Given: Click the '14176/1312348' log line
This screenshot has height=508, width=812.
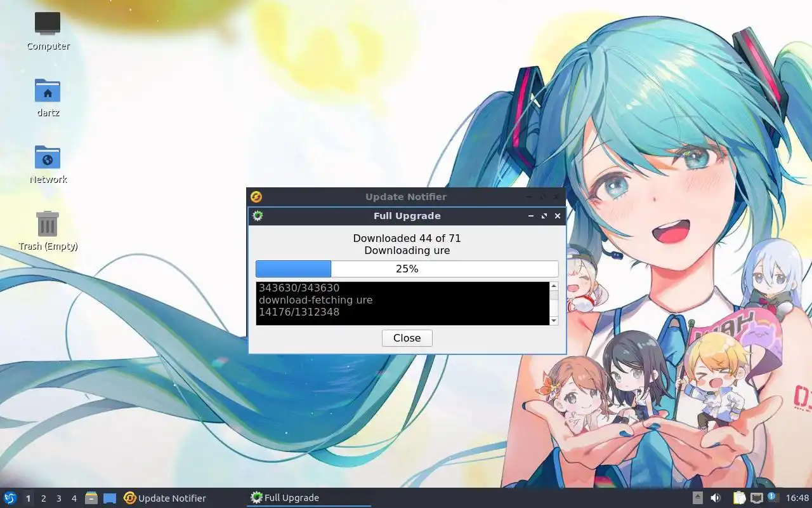Looking at the screenshot, I should pyautogui.click(x=299, y=312).
